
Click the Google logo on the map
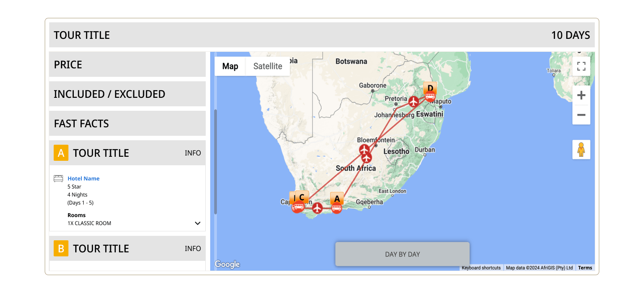227,264
